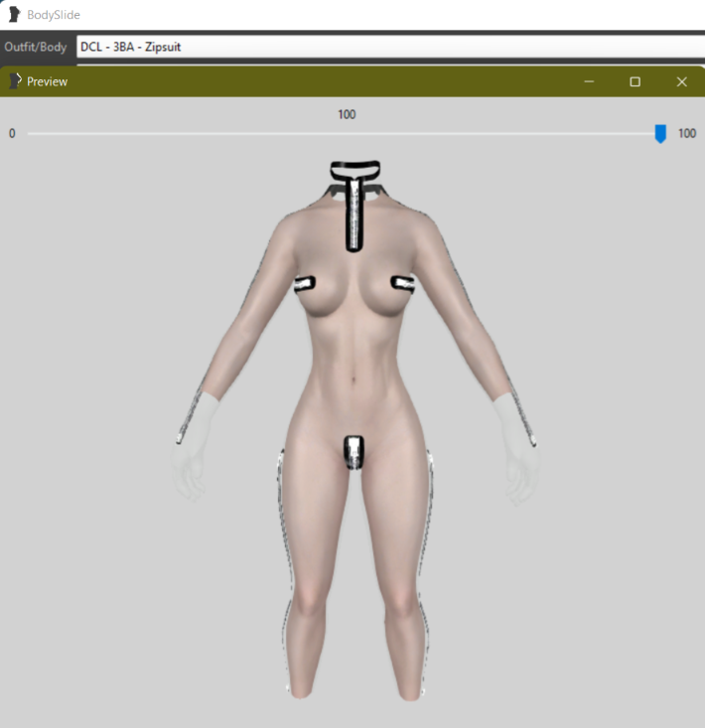Click the 3D body model preview

(356, 429)
